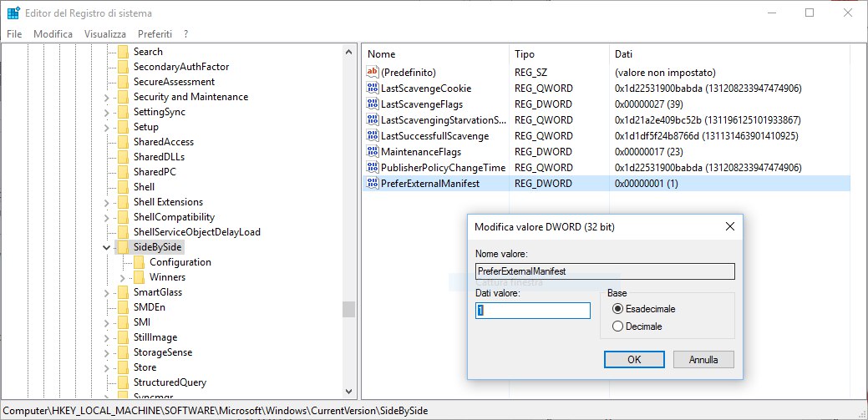Close the Modifica valore DWORD dialog
Viewport: 868px width, 420px height.
click(x=729, y=226)
